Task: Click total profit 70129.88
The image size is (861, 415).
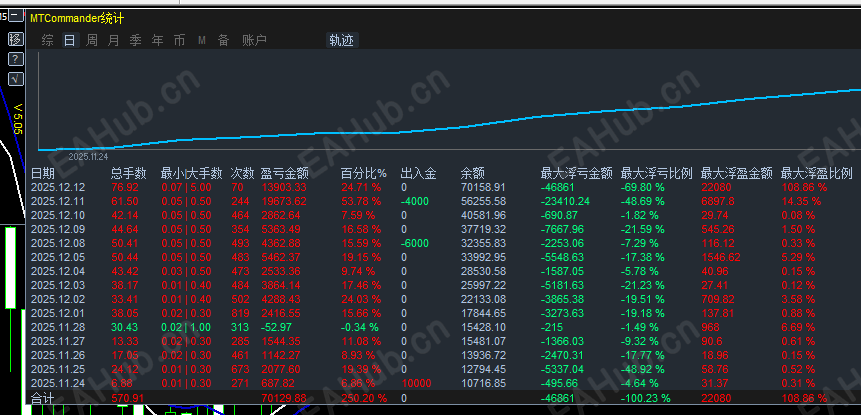Action: [284, 398]
